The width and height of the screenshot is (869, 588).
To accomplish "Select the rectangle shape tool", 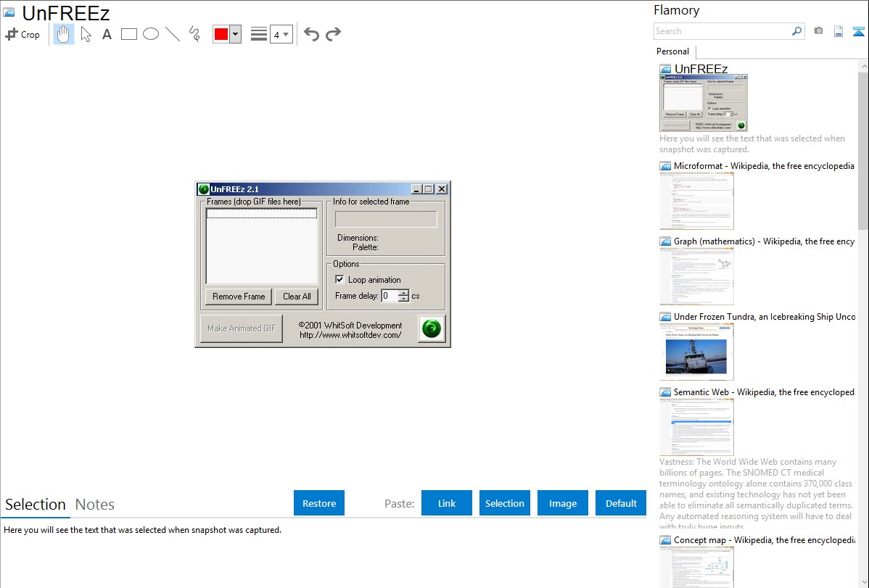I will (x=128, y=34).
